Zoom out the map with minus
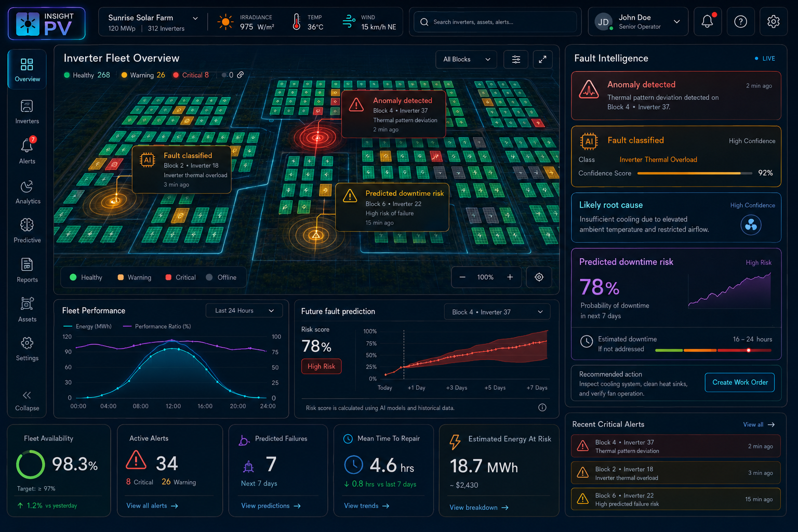This screenshot has width=798, height=532. [x=462, y=277]
